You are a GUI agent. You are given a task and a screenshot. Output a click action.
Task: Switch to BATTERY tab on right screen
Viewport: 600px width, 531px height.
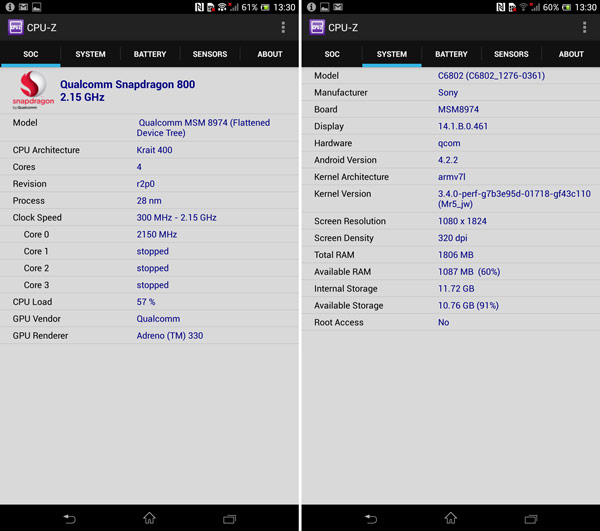(x=451, y=54)
